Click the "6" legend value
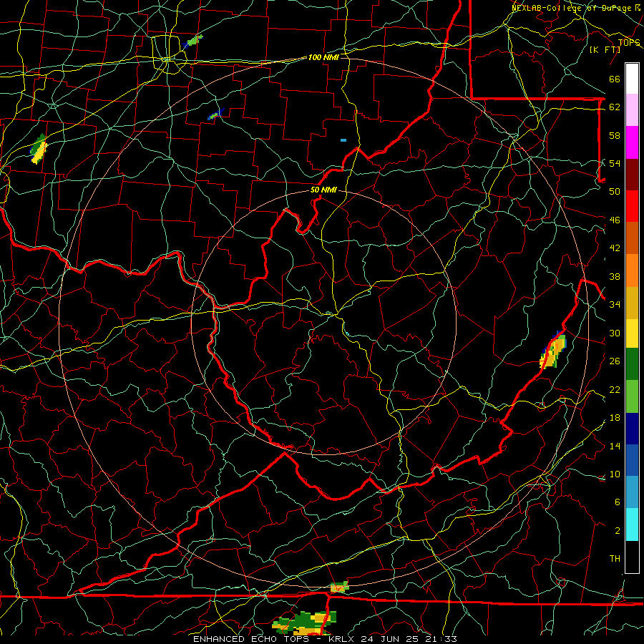Image resolution: width=644 pixels, height=644 pixels. tap(617, 502)
